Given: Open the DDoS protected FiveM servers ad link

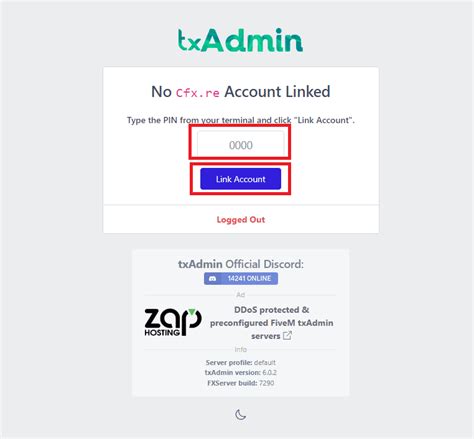Looking at the screenshot, I should pyautogui.click(x=271, y=323).
